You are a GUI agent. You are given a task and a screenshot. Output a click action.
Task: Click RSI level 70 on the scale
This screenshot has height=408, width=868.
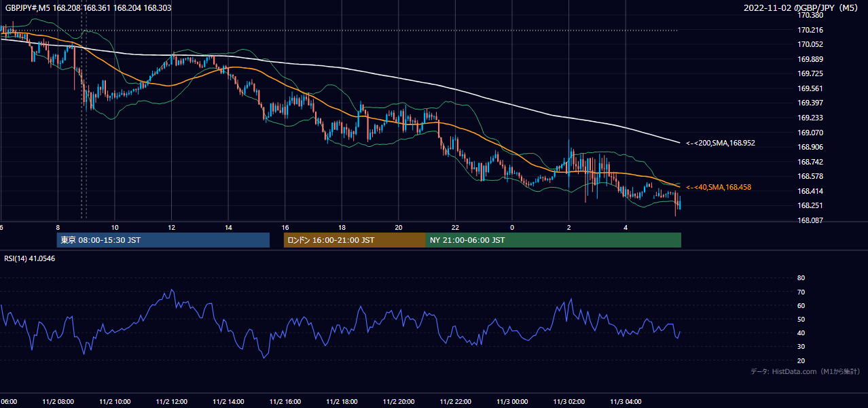pos(801,292)
